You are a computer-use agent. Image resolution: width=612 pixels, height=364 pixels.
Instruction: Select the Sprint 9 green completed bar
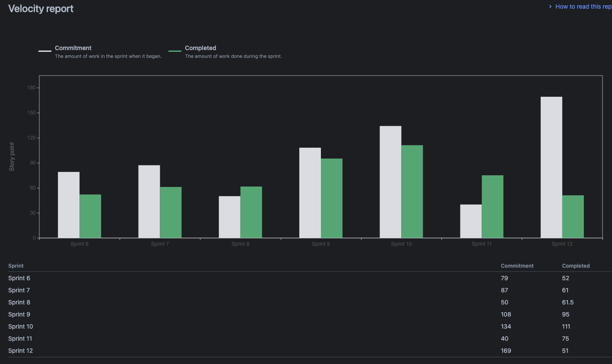pyautogui.click(x=332, y=198)
